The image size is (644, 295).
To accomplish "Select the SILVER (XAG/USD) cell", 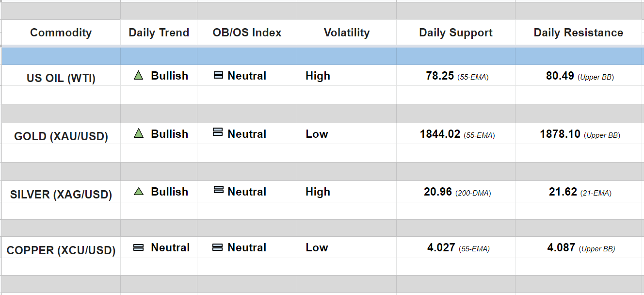I will 61,195.
